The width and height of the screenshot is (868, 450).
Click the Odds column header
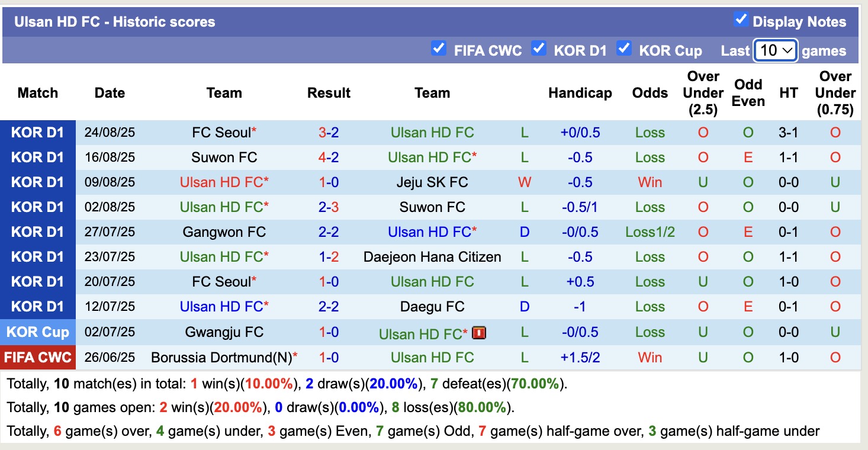point(650,93)
